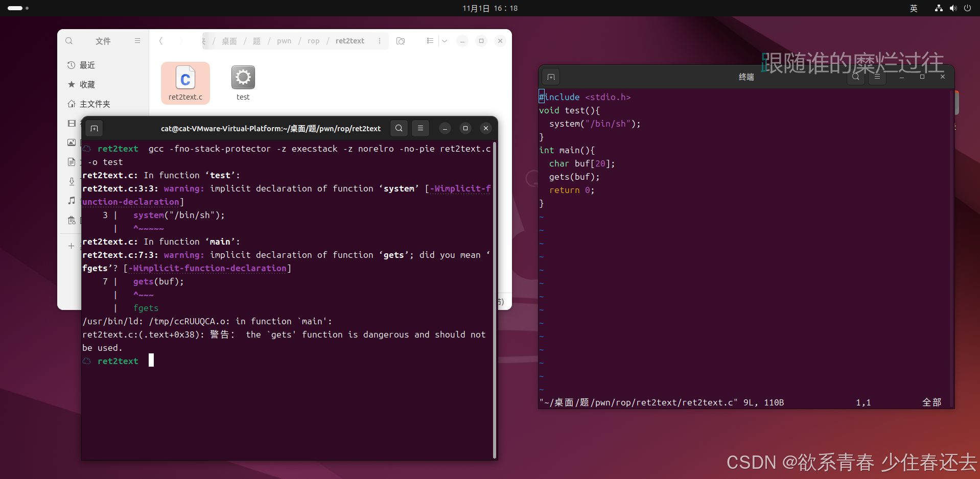This screenshot has width=980, height=479.
Task: Click the '#include <stdio.h>' line in vim
Action: point(585,97)
